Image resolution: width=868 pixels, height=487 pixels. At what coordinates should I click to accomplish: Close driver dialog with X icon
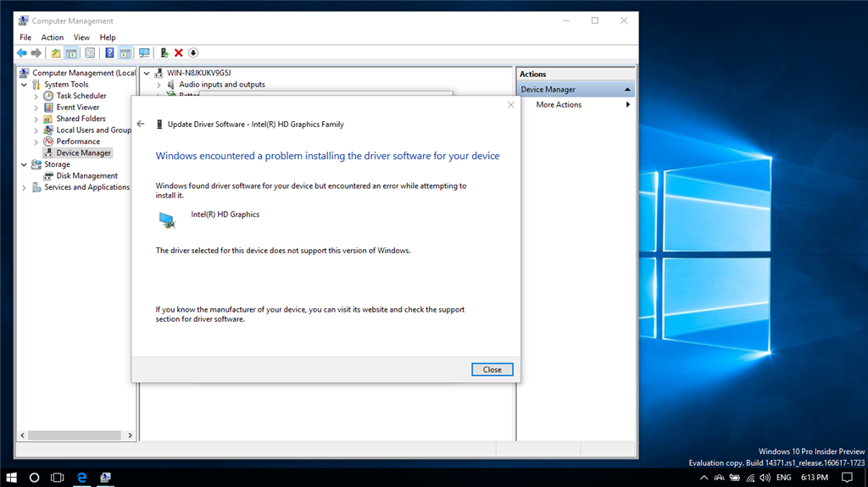point(511,104)
